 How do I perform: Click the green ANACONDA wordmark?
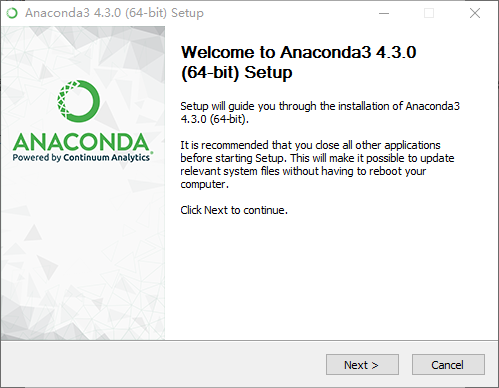pos(81,142)
